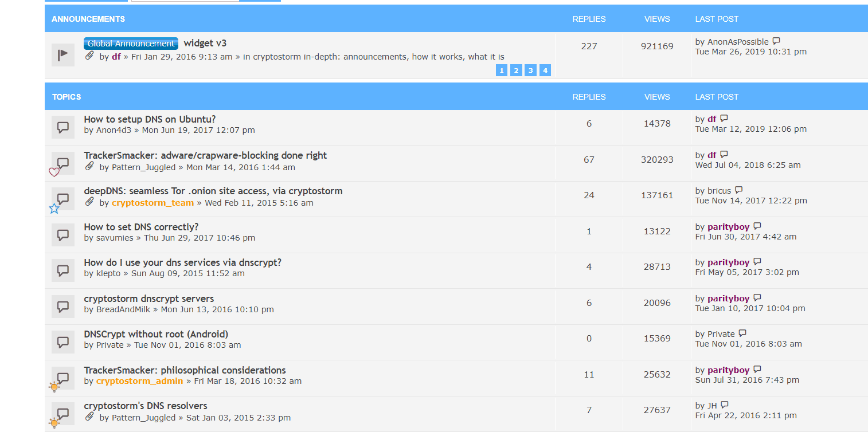Click paperclip icon beside cryptostorm_team
Screen dimensions: 868x432
click(89, 202)
